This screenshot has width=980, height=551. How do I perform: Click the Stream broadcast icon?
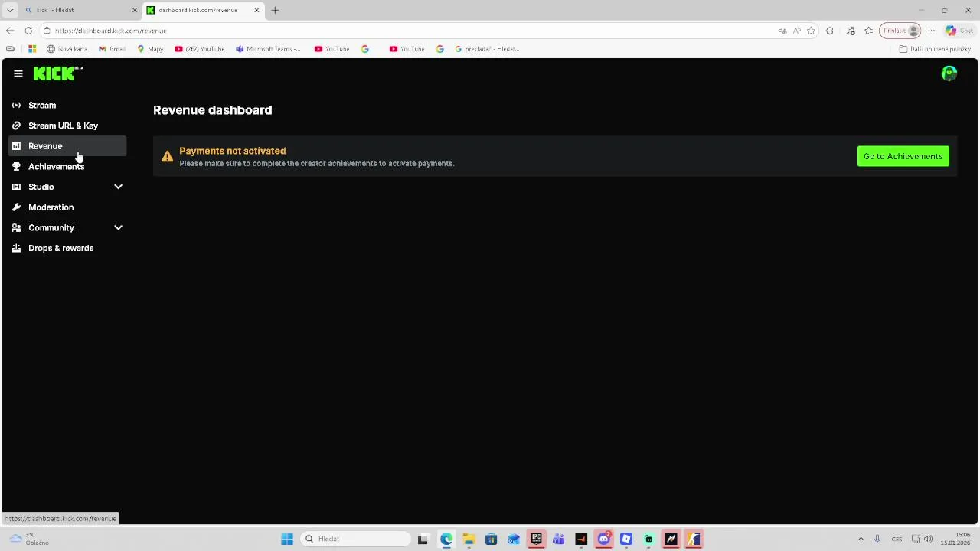tap(16, 105)
